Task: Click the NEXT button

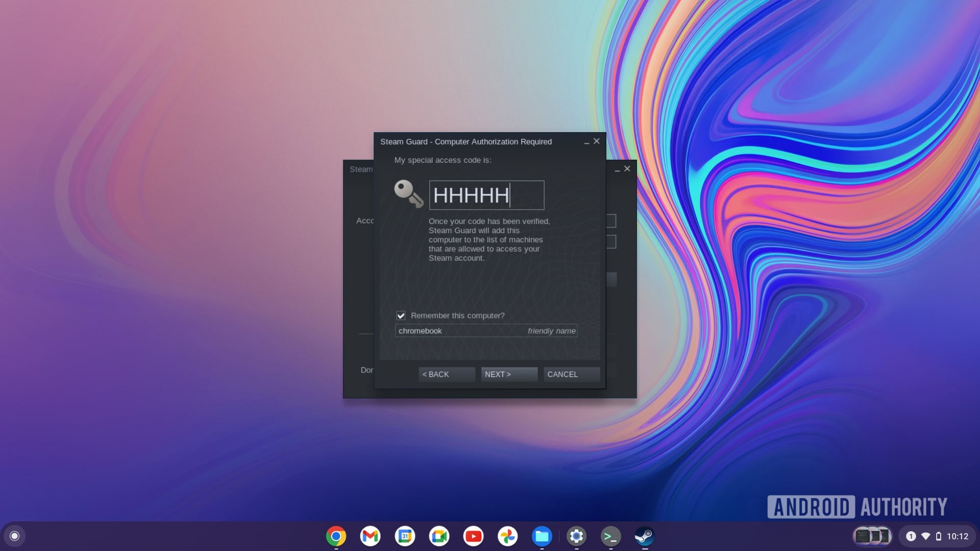Action: [x=509, y=374]
